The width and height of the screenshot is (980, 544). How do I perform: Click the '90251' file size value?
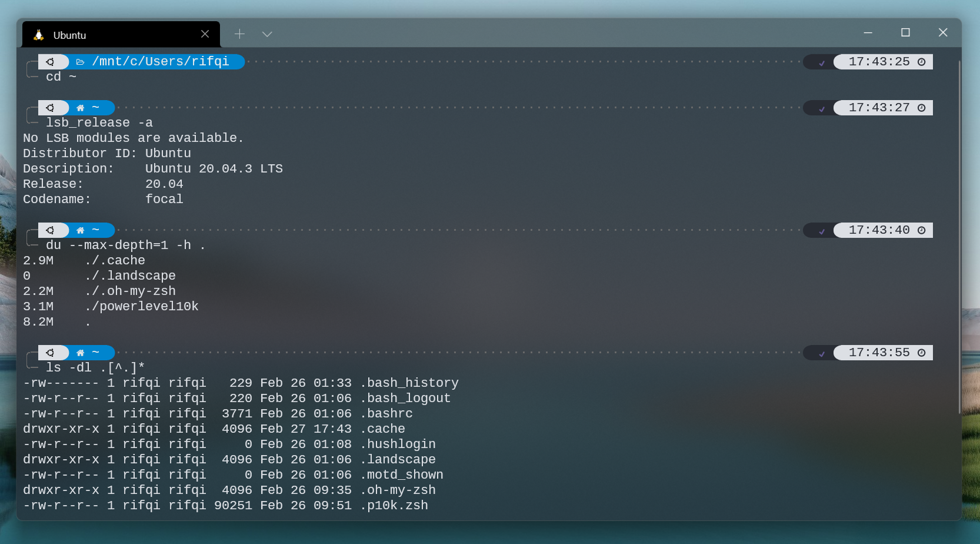coord(233,505)
